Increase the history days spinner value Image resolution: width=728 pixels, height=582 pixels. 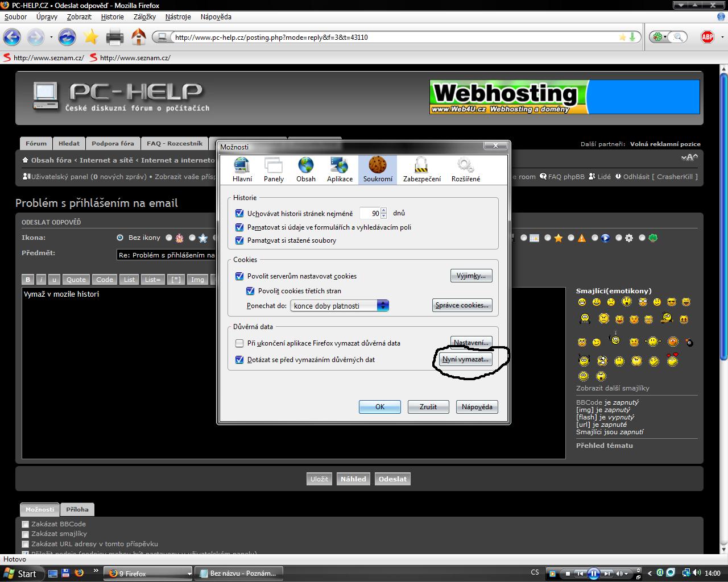pos(384,211)
